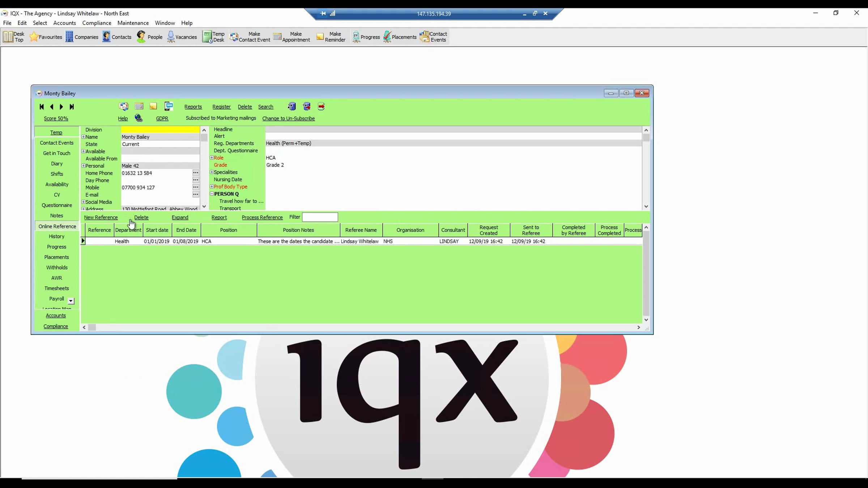Open the Questionnaire side tab
This screenshot has width=868, height=488.
point(57,205)
